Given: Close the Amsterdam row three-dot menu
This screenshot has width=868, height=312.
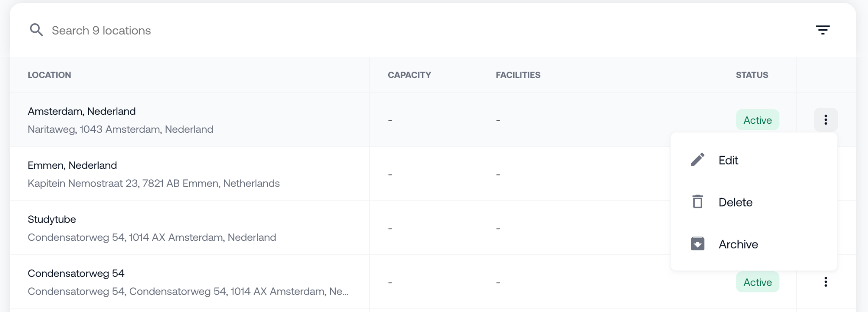Looking at the screenshot, I should [826, 120].
